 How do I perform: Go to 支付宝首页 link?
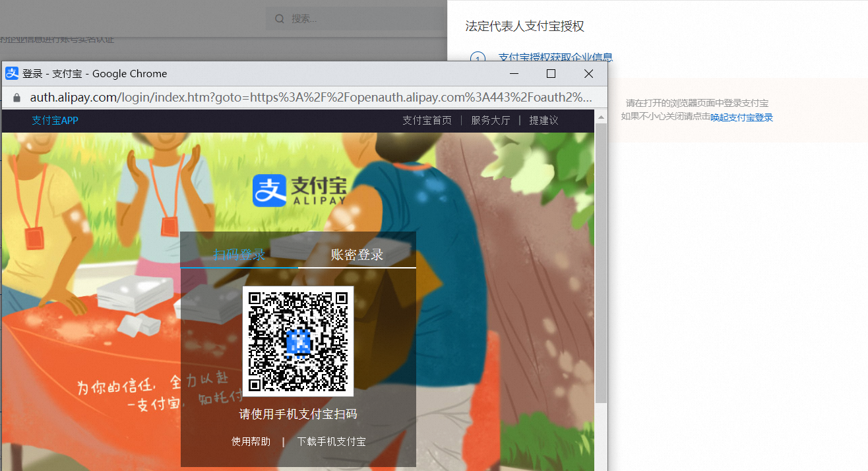[427, 120]
